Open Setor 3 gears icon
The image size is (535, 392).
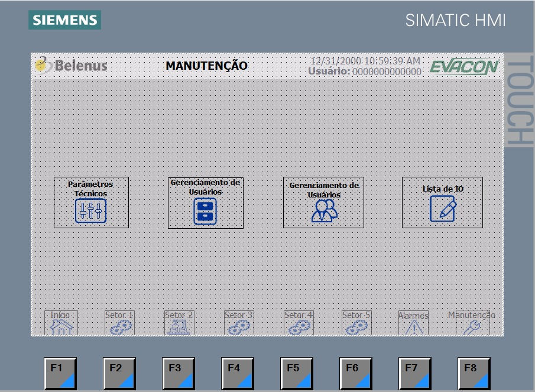coord(239,328)
